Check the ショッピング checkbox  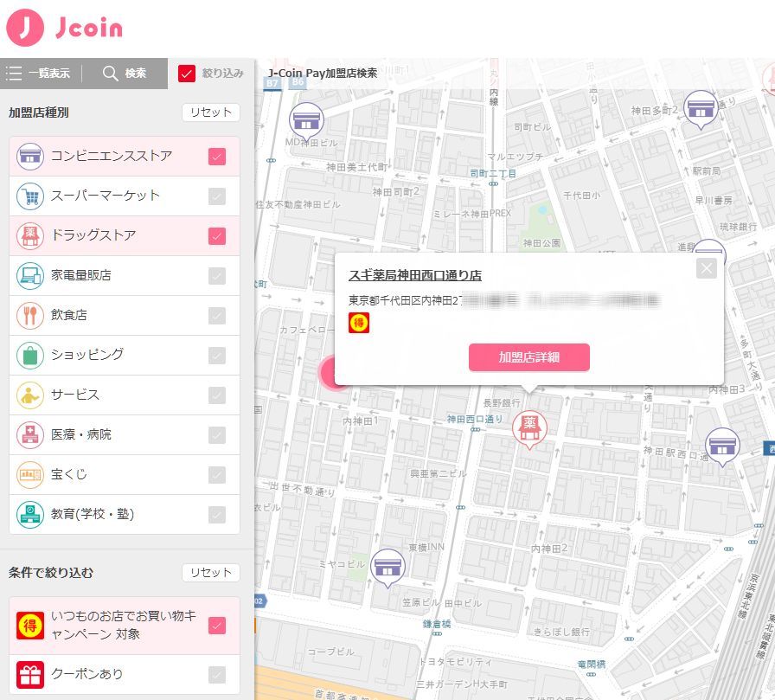coord(217,356)
